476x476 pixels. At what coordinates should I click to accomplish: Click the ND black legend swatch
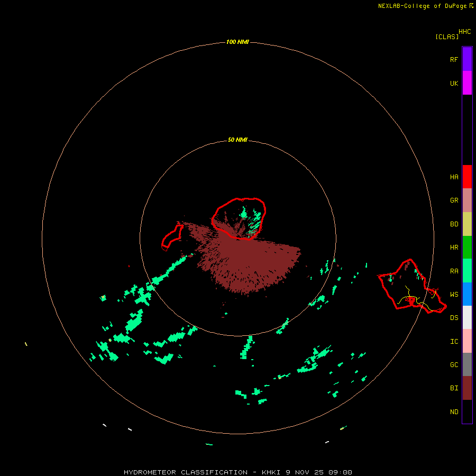467,411
